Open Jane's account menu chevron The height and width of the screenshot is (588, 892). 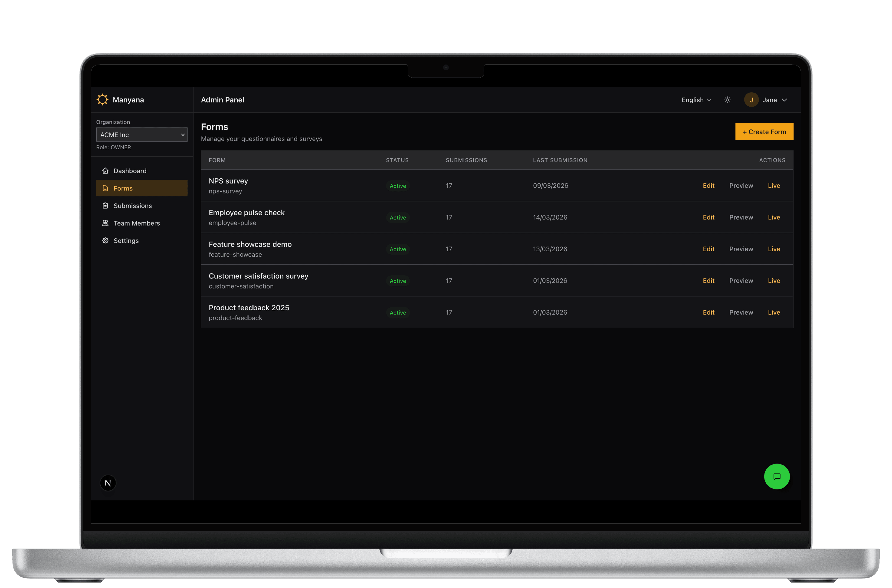(785, 100)
